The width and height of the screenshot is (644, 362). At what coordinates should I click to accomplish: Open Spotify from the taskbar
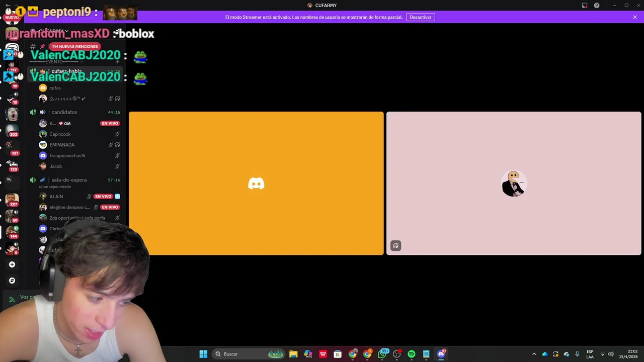(412, 354)
